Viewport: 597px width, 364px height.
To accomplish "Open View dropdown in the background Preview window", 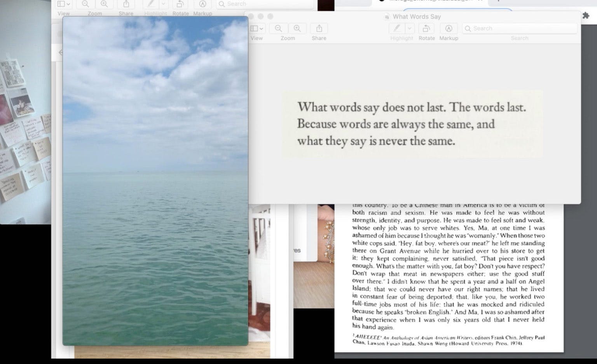I will click(63, 4).
